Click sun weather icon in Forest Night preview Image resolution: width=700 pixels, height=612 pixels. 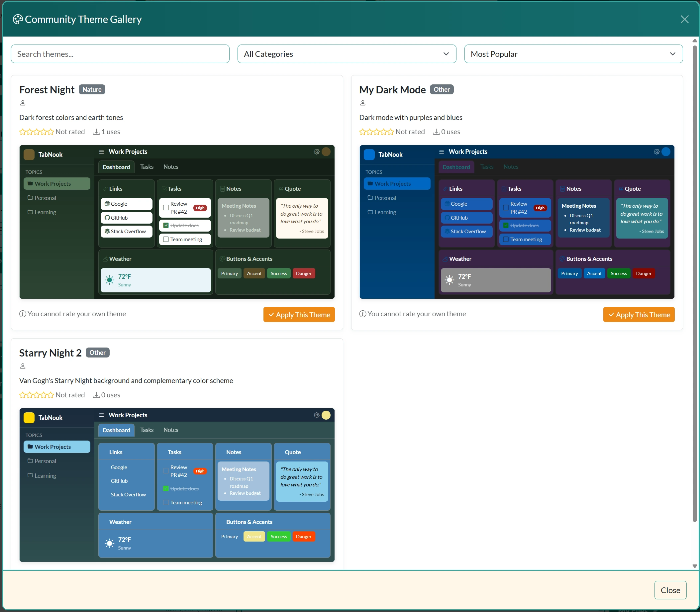tap(109, 280)
